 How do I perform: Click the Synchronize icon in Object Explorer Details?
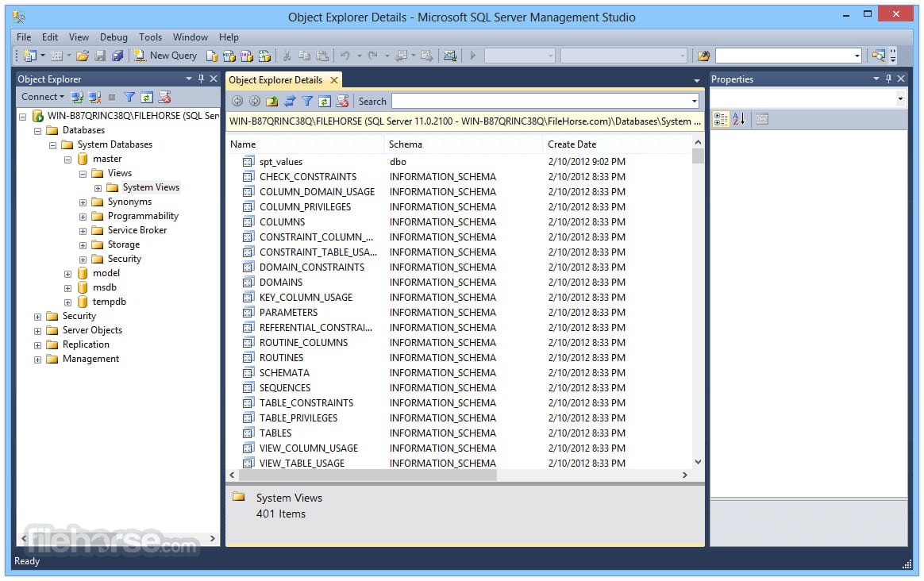tap(289, 101)
